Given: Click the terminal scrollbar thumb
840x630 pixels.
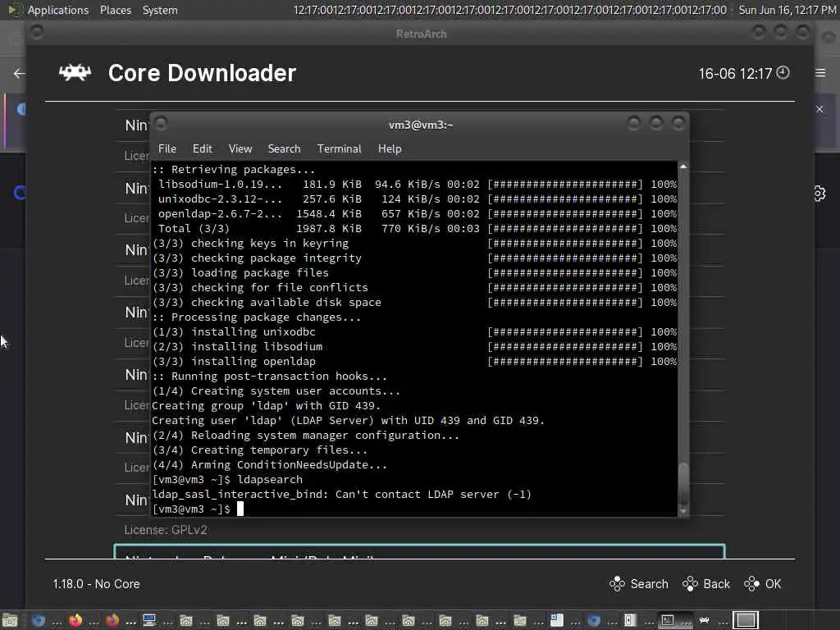Looking at the screenshot, I should [x=683, y=483].
